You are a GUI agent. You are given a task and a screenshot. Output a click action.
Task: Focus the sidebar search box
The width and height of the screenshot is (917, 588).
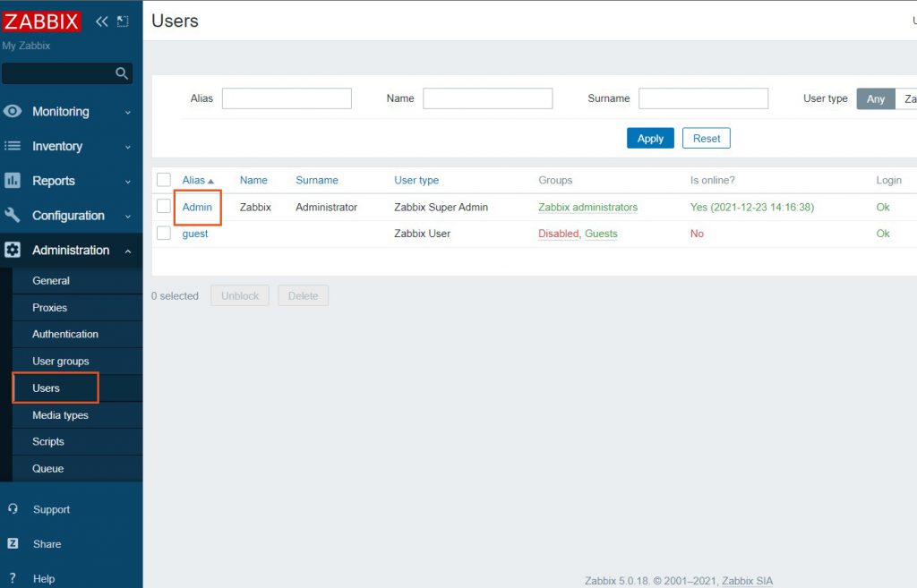tap(67, 73)
